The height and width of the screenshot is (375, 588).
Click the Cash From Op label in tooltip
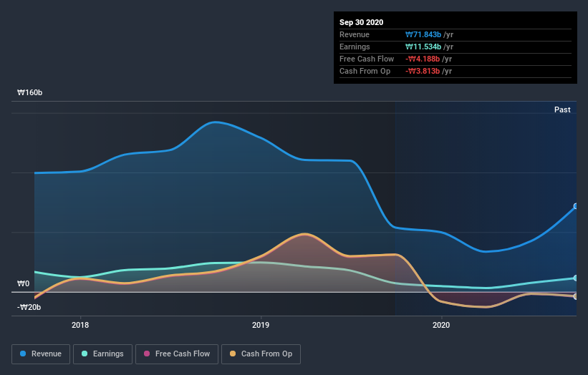(x=365, y=71)
